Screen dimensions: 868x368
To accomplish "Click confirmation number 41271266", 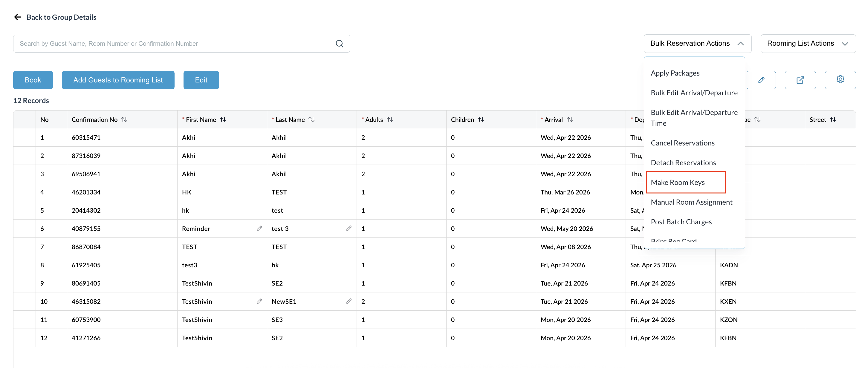I will pos(86,338).
